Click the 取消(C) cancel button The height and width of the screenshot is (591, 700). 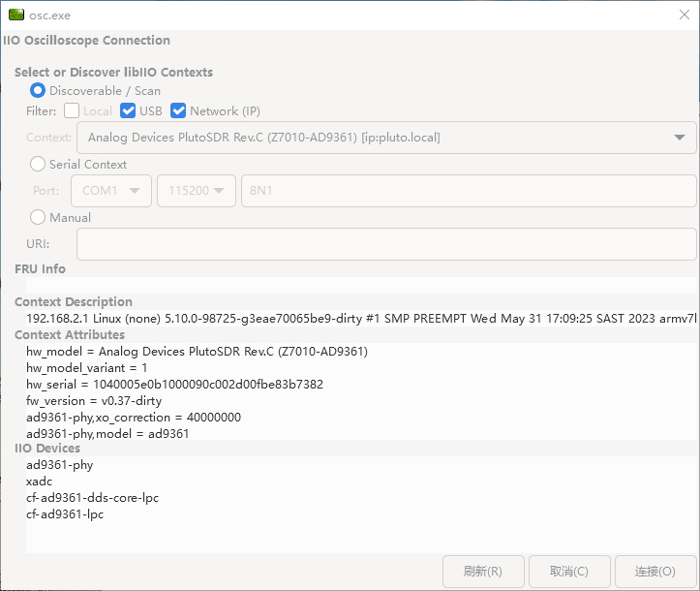[x=569, y=572]
